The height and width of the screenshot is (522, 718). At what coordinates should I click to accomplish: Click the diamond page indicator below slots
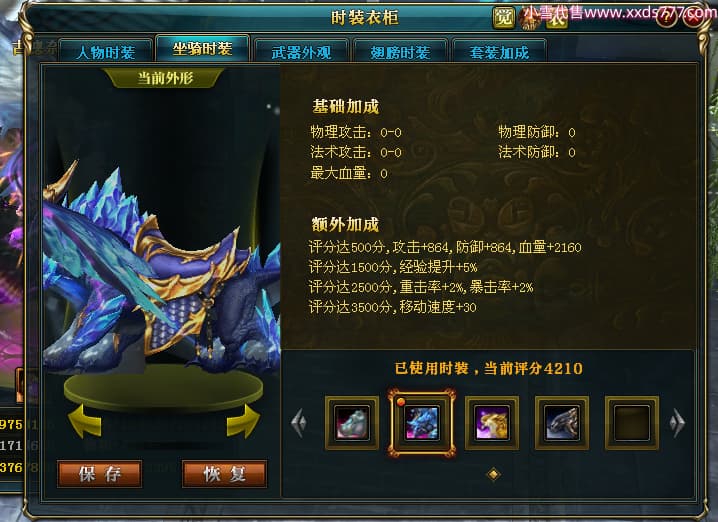click(x=493, y=474)
